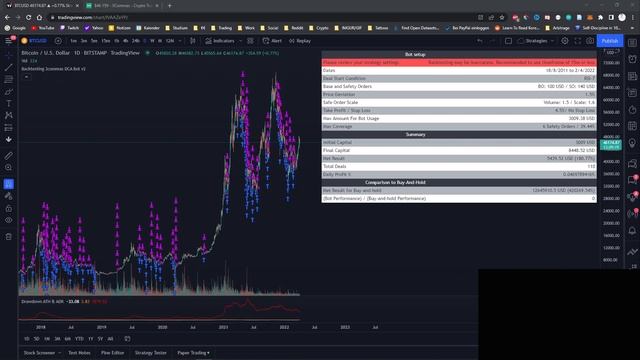Enter fullscreen mode
640x360 pixels.
pyautogui.click(x=578, y=41)
